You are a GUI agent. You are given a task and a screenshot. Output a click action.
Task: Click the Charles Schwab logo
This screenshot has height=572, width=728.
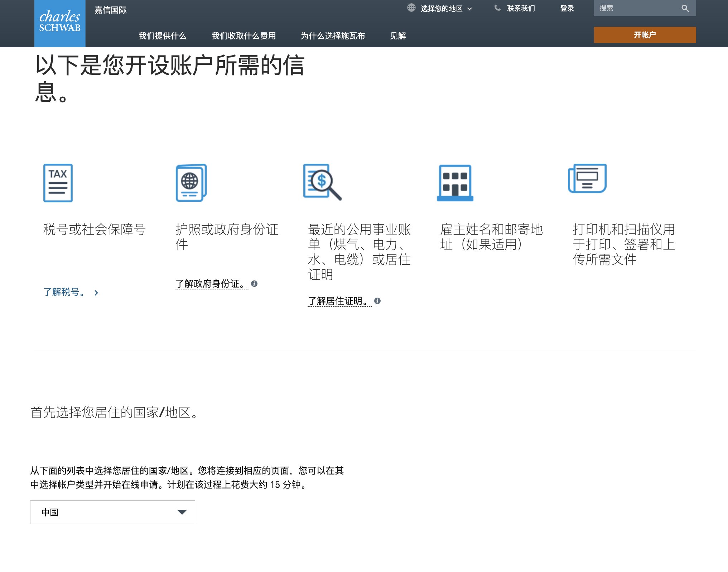(60, 23)
